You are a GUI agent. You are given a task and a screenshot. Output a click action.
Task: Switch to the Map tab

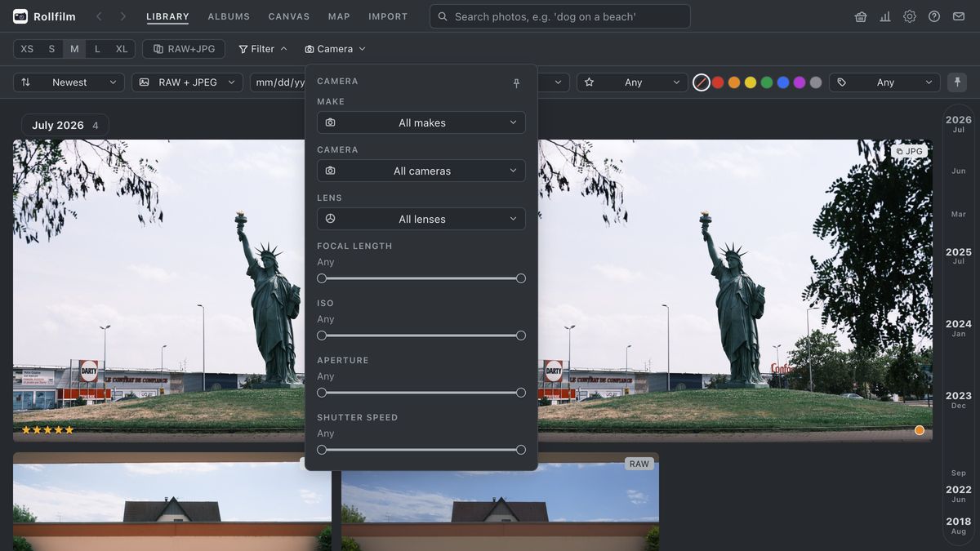pos(339,16)
